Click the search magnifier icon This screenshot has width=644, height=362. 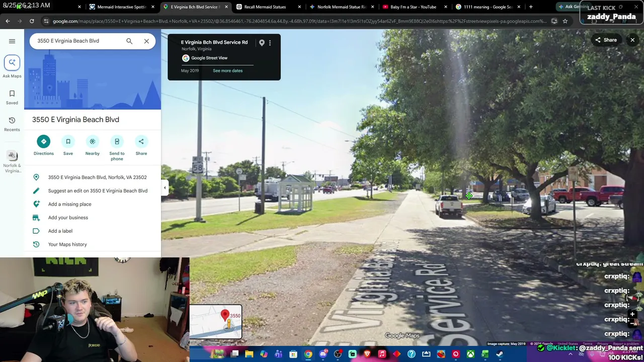click(129, 41)
